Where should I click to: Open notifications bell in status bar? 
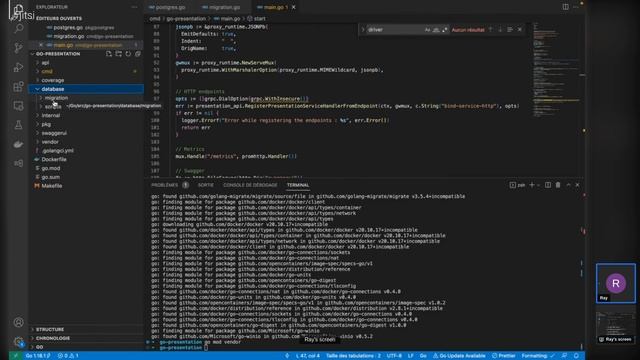click(576, 356)
